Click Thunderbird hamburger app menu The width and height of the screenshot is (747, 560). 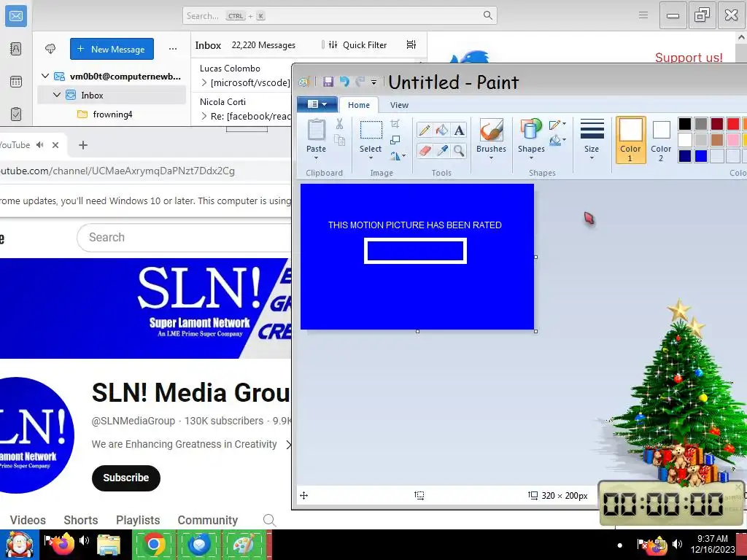[643, 15]
